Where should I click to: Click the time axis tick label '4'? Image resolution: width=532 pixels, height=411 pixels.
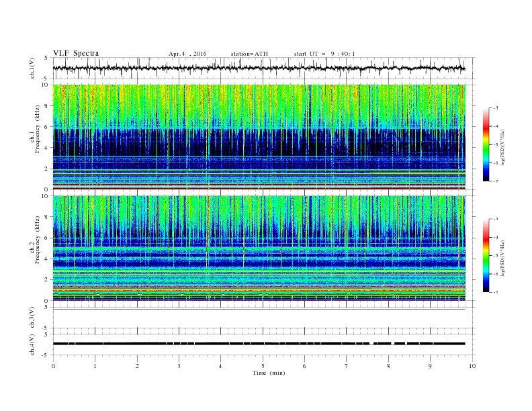click(220, 366)
